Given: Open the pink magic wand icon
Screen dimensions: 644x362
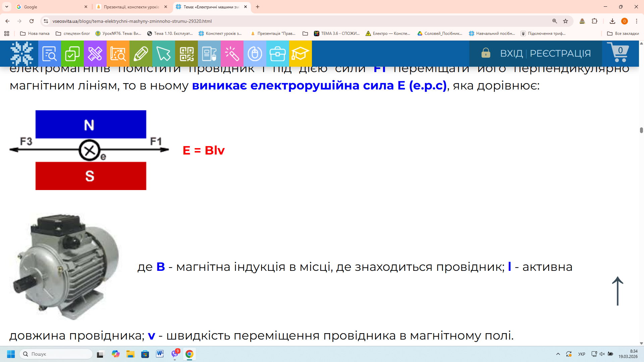Looking at the screenshot, I should pos(232,54).
